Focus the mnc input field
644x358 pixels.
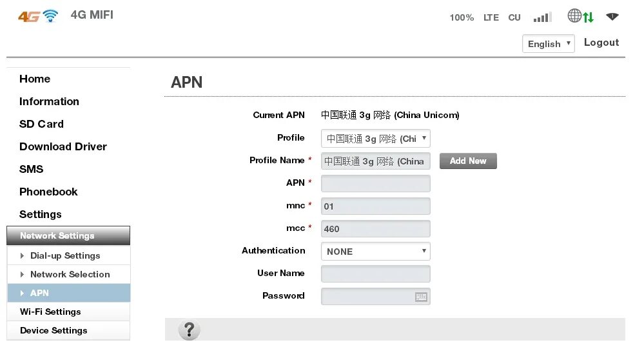tap(375, 206)
